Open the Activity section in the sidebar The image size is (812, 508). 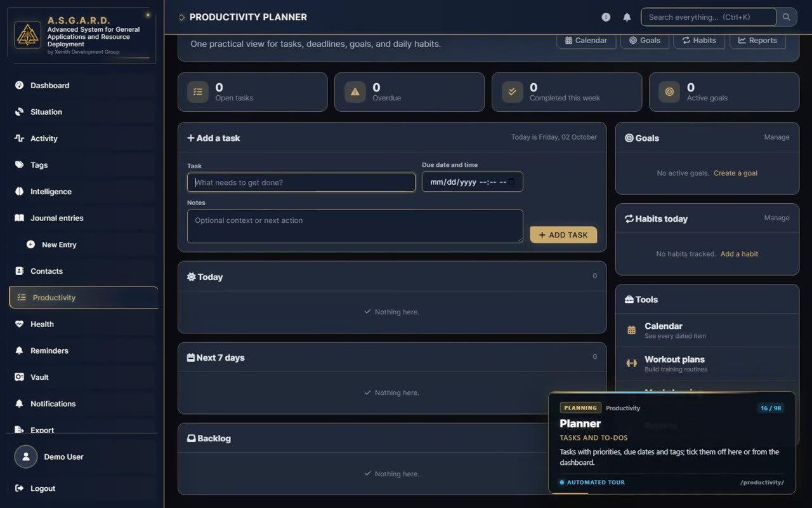tap(83, 138)
